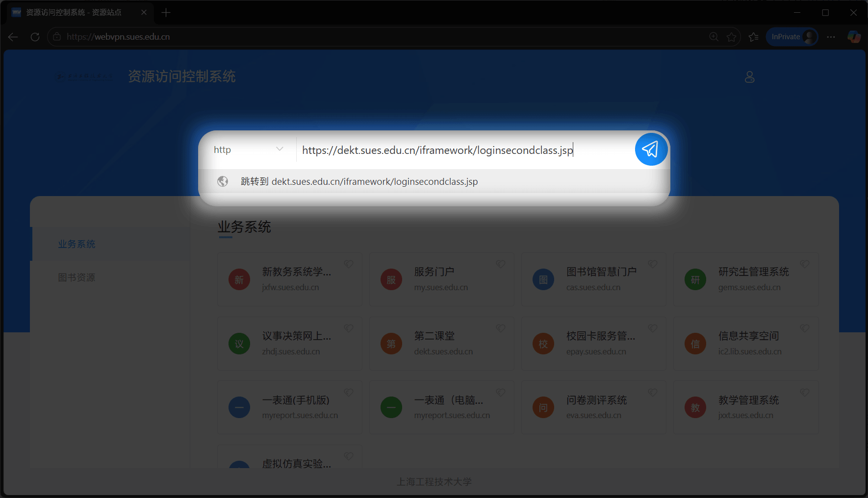The image size is (868, 498).
Task: Open the browser zoom magnifier icon
Action: coord(714,37)
